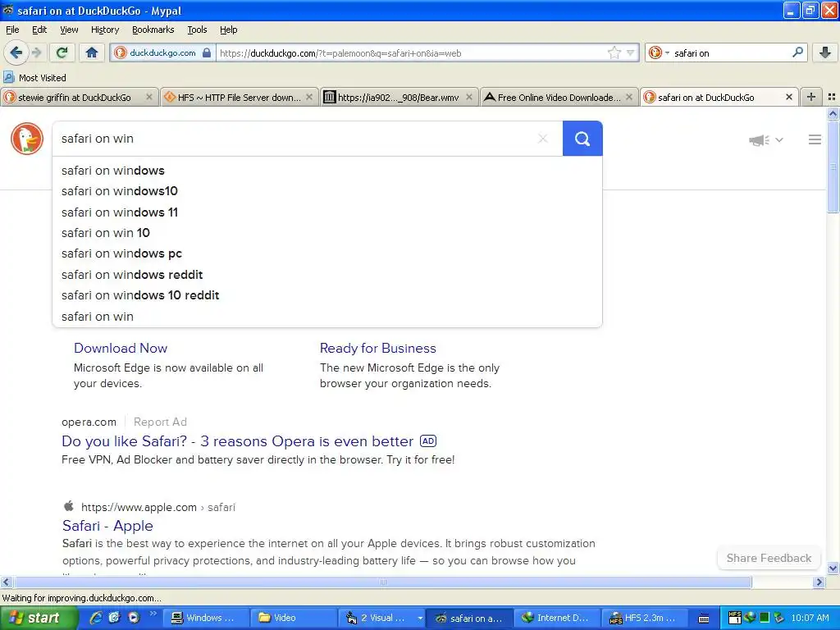Open the View menu
840x630 pixels.
69,30
